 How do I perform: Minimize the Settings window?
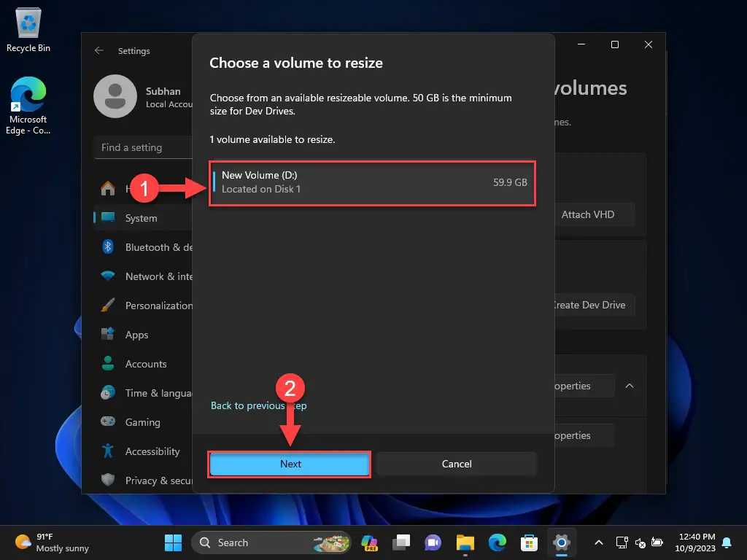[581, 44]
